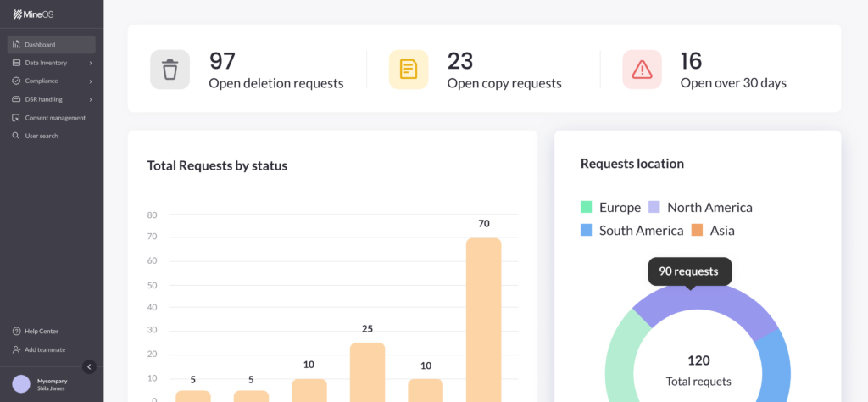
Task: Click the Add teammate link
Action: (45, 349)
